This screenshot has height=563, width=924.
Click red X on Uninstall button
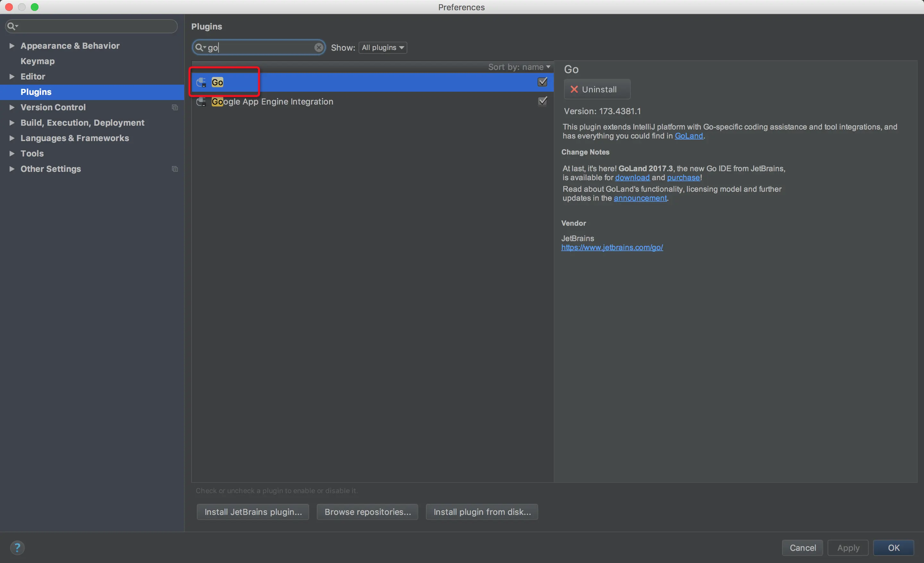click(x=574, y=89)
